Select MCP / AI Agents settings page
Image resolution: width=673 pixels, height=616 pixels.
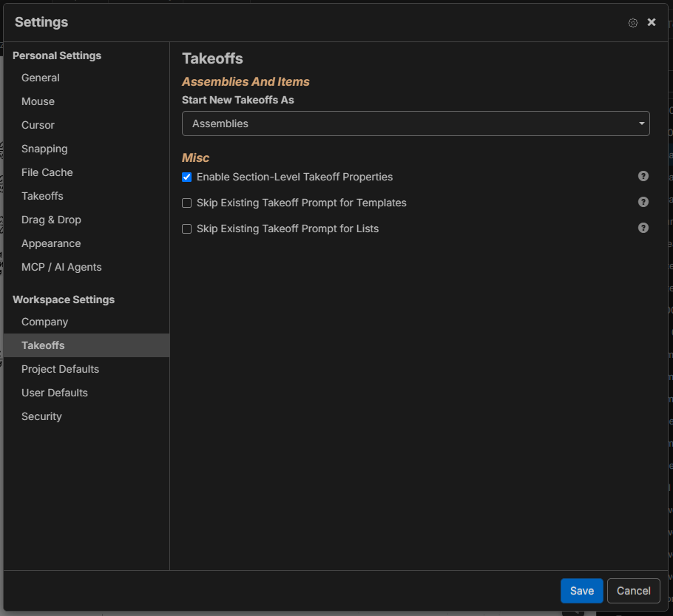pyautogui.click(x=61, y=267)
